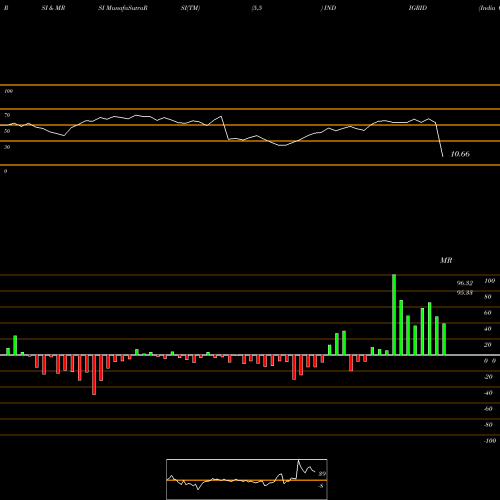Click the RSI axis label 30
500x500 pixels.
[7, 147]
